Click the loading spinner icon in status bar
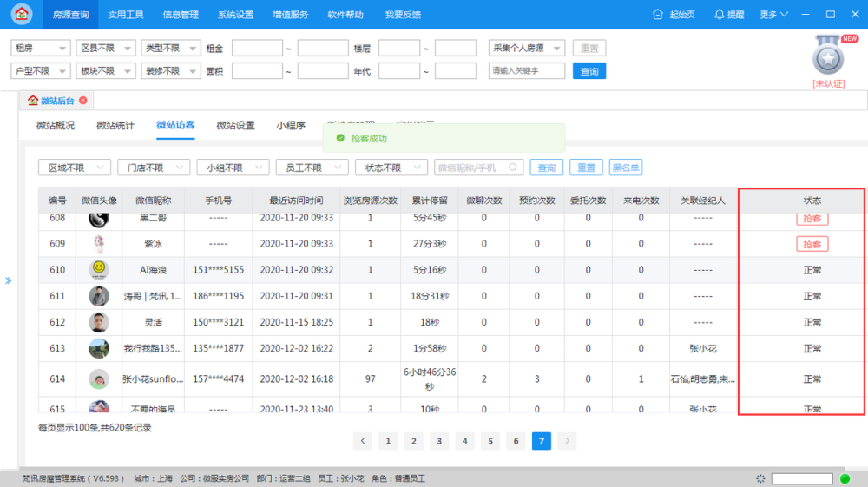Screen dimensions: 868x487 pos(760,478)
